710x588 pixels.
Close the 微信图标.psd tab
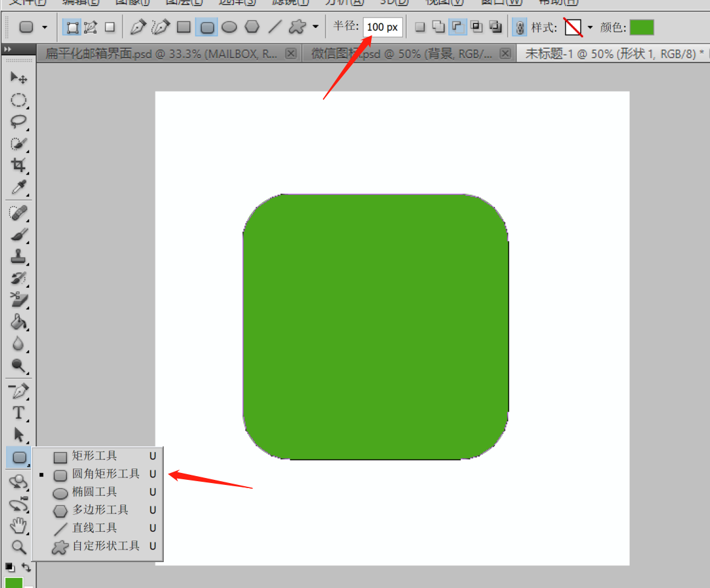[505, 54]
